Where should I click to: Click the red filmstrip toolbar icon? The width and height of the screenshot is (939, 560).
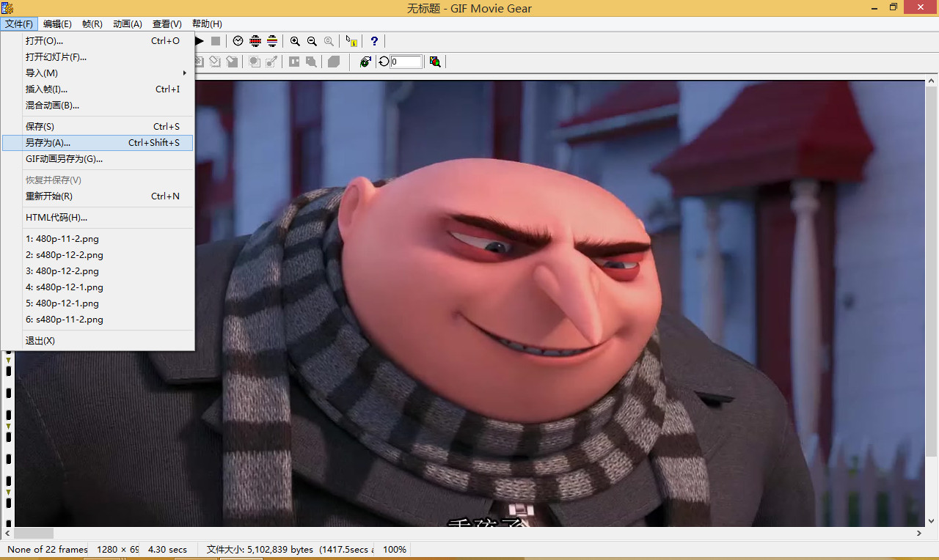255,41
